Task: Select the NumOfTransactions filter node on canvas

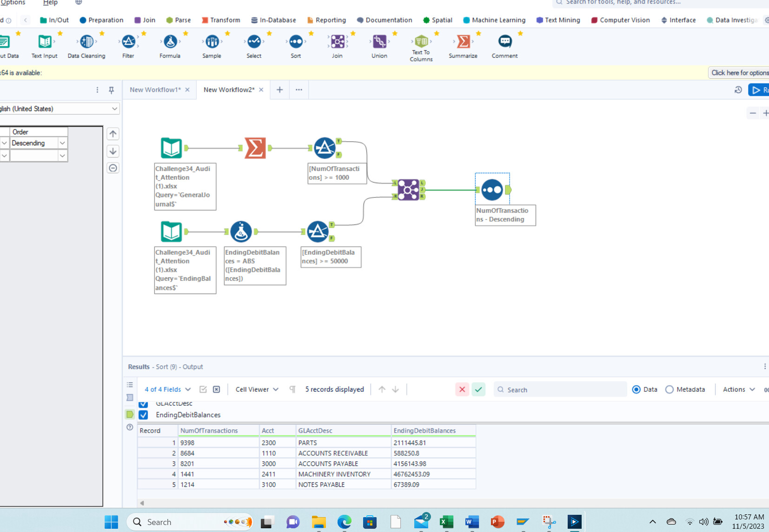Action: 325,148
